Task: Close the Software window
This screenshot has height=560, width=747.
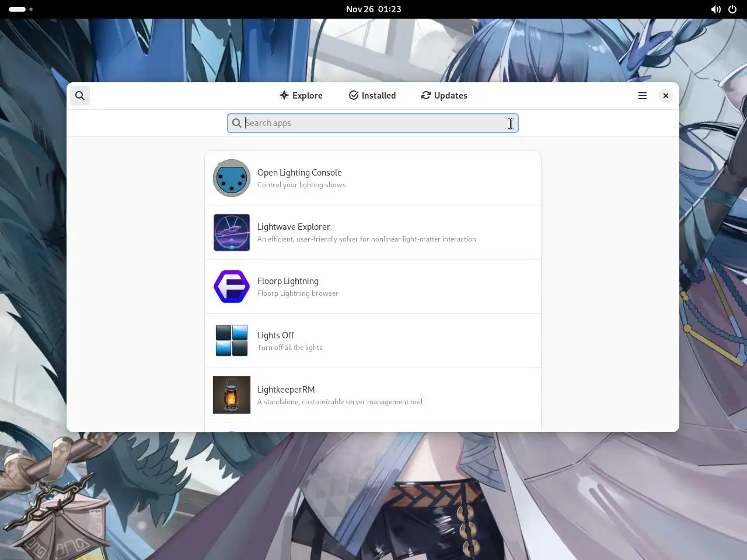Action: 665,96
